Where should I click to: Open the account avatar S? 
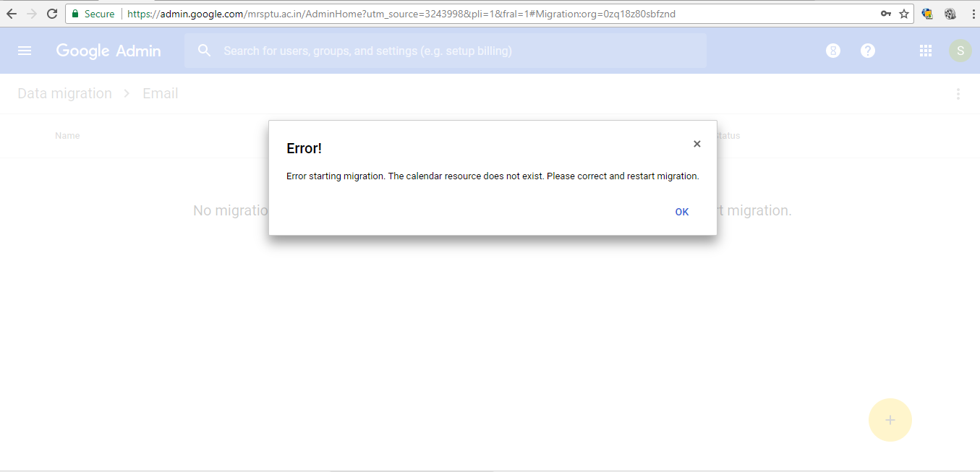960,51
